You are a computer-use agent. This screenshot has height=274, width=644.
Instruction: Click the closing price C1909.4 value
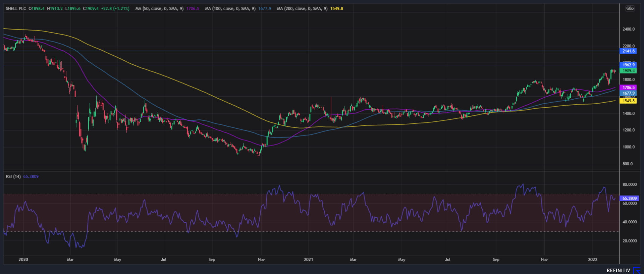91,8
